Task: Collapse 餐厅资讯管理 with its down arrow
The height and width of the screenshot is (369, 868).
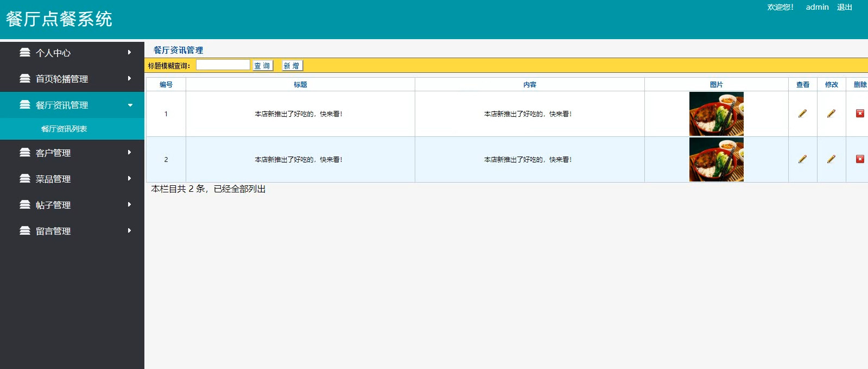Action: tap(130, 105)
